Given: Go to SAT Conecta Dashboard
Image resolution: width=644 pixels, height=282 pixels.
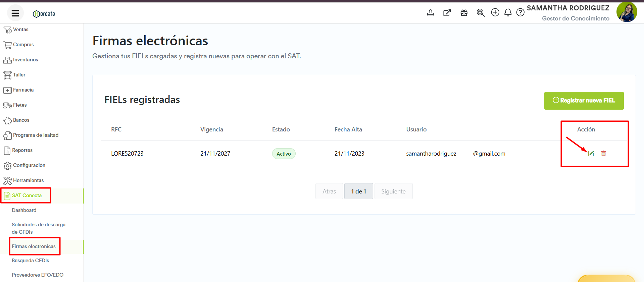Looking at the screenshot, I should click(x=24, y=210).
